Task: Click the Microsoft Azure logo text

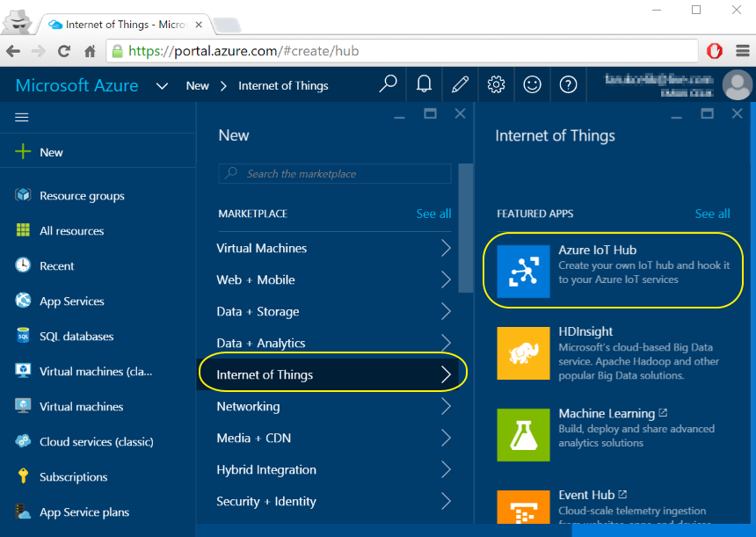Action: (x=77, y=85)
